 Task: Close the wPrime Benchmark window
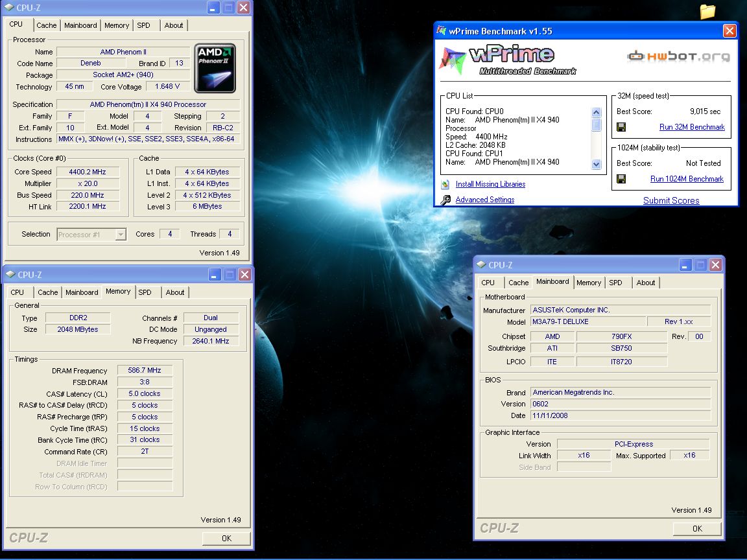(729, 31)
